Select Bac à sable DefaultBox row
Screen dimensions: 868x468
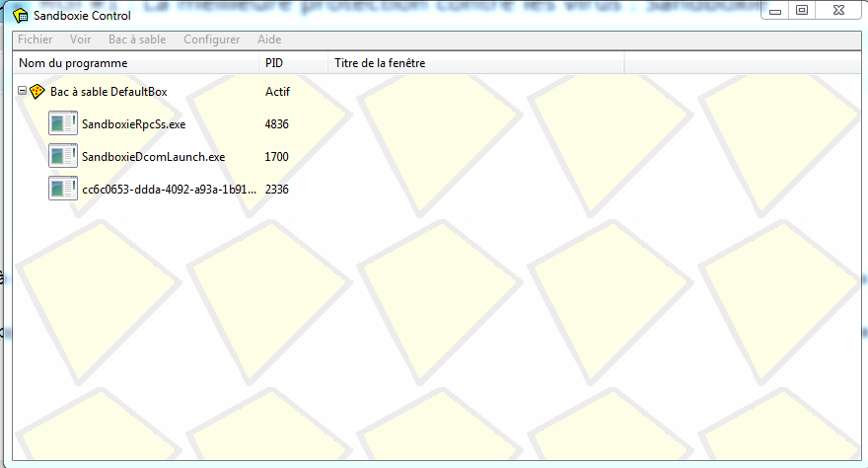point(108,92)
